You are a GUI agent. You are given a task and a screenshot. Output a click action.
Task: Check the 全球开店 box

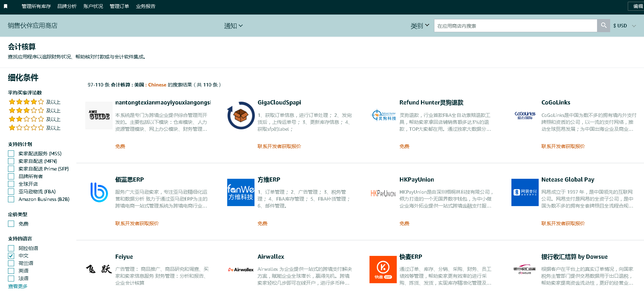[x=11, y=184]
